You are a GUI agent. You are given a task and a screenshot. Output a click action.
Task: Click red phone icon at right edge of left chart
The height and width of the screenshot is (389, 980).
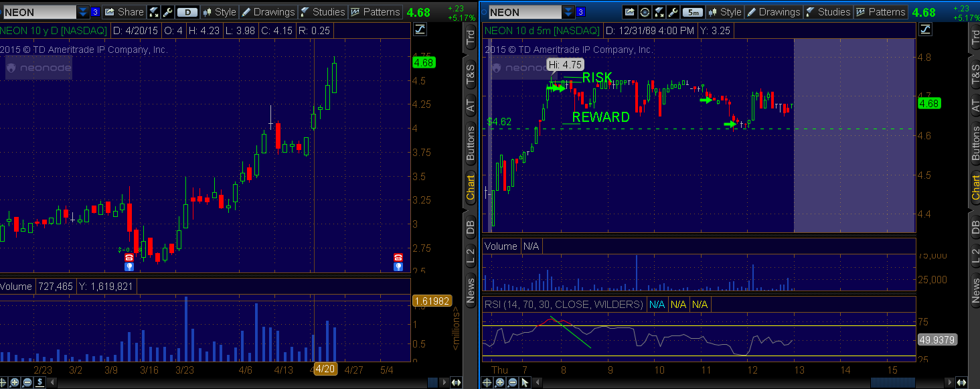pos(398,257)
